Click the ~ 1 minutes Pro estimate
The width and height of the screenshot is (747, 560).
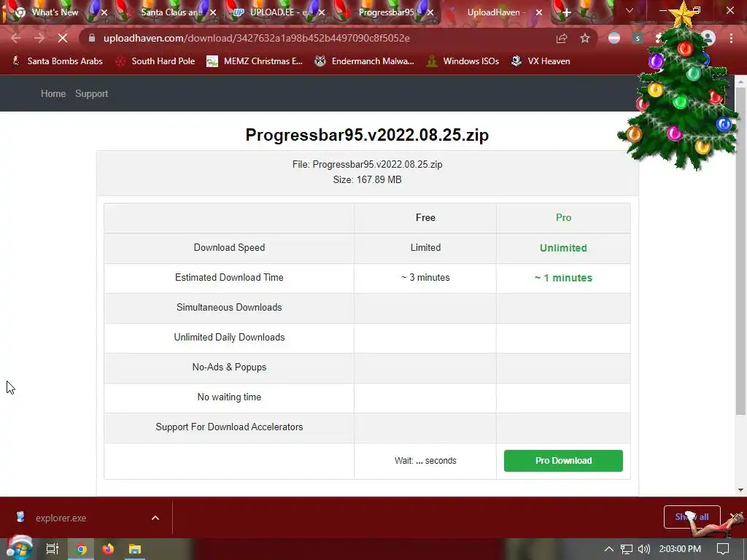pos(563,278)
